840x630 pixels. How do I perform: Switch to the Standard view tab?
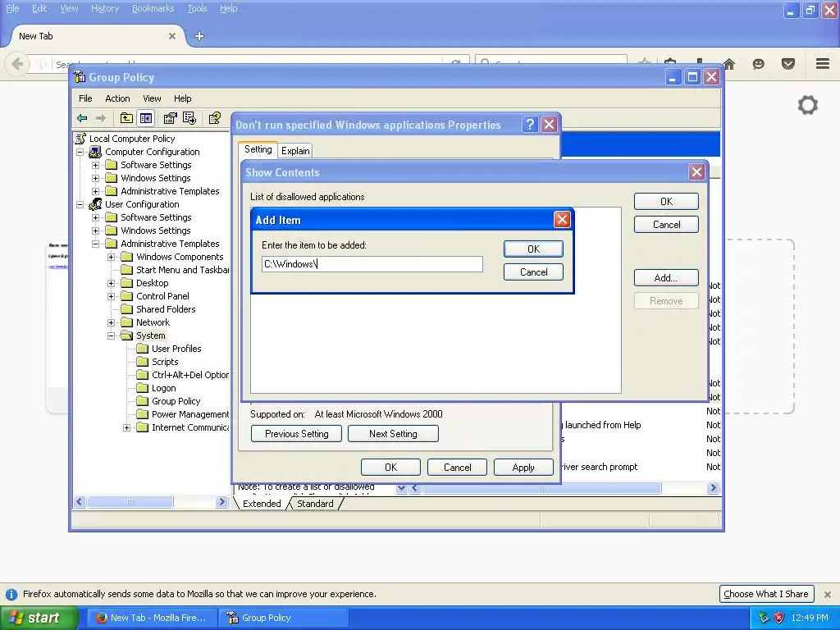315,504
